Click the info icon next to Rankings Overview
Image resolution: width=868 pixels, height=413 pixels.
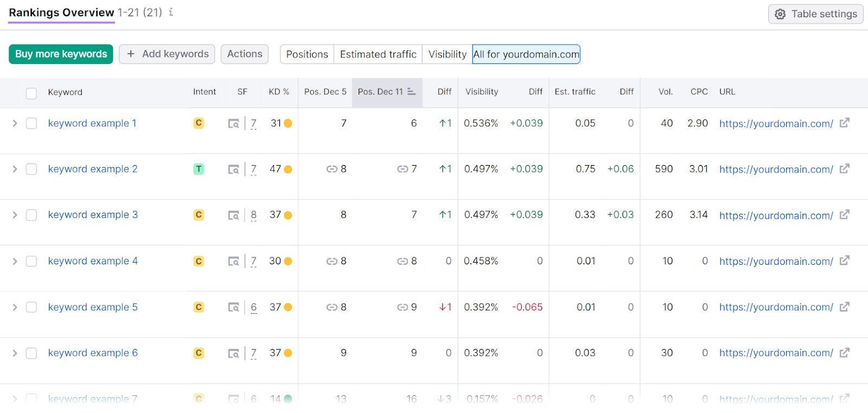point(171,12)
